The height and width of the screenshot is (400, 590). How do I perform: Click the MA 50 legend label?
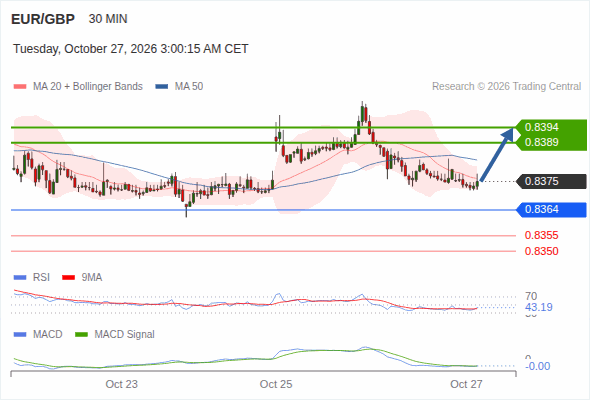coord(189,87)
